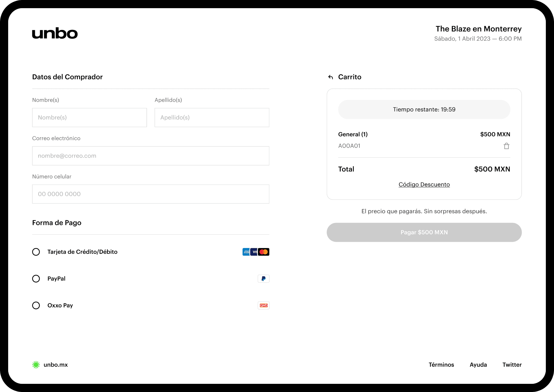Delete seat A00A01 using the trash icon
The width and height of the screenshot is (554, 392).
(506, 146)
